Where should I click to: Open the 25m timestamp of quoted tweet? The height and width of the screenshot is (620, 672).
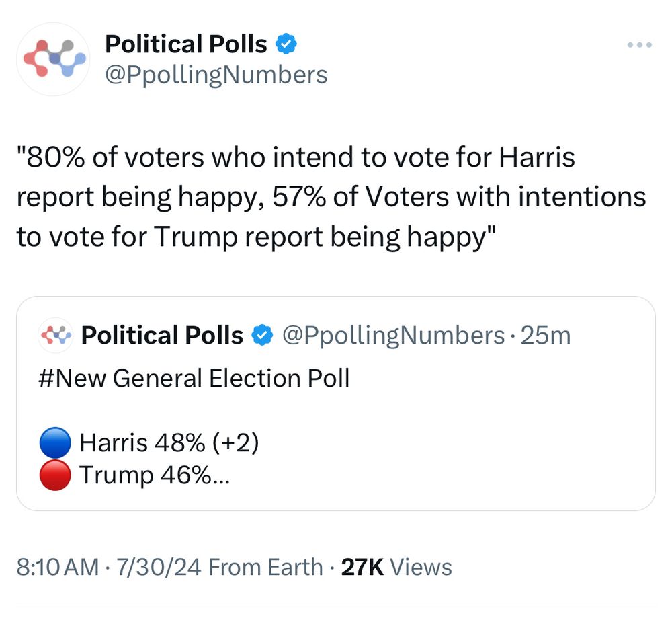point(546,336)
